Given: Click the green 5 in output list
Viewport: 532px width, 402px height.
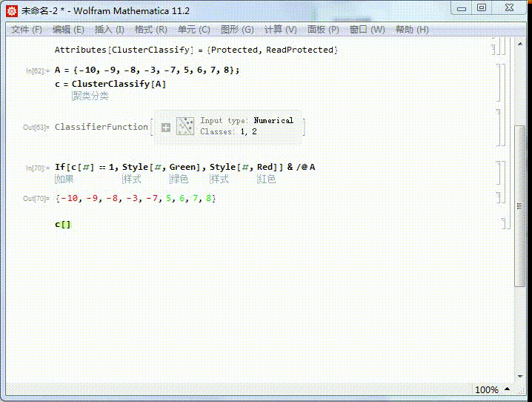Looking at the screenshot, I should coord(169,198).
